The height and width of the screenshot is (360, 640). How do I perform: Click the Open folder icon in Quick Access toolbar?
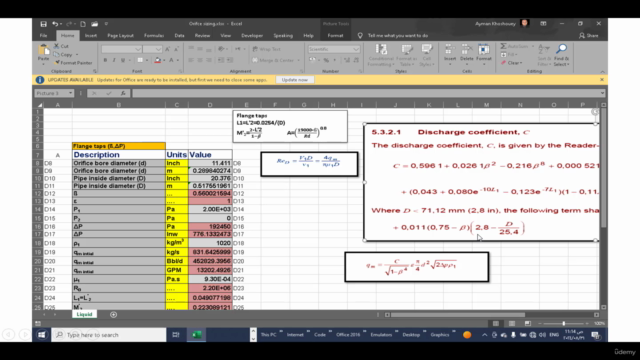click(94, 24)
